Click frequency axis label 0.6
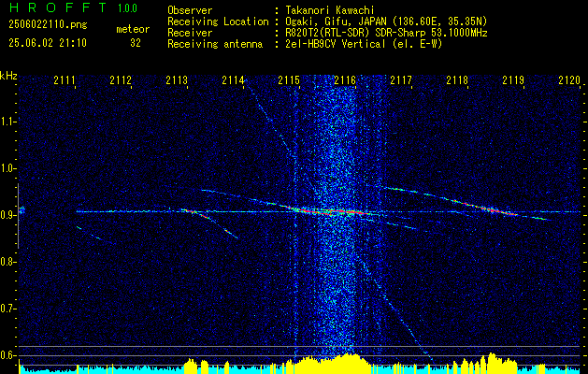Image resolution: width=588 pixels, height=374 pixels. click(x=7, y=355)
